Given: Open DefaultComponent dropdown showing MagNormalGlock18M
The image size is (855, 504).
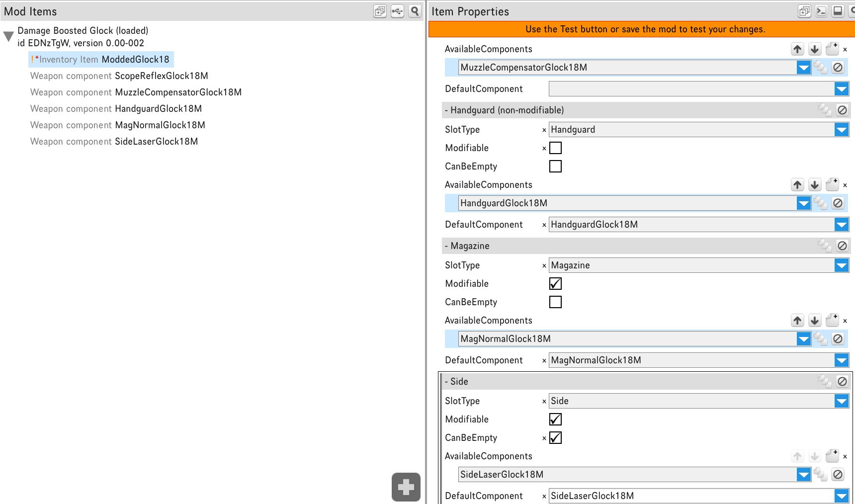Looking at the screenshot, I should click(842, 360).
